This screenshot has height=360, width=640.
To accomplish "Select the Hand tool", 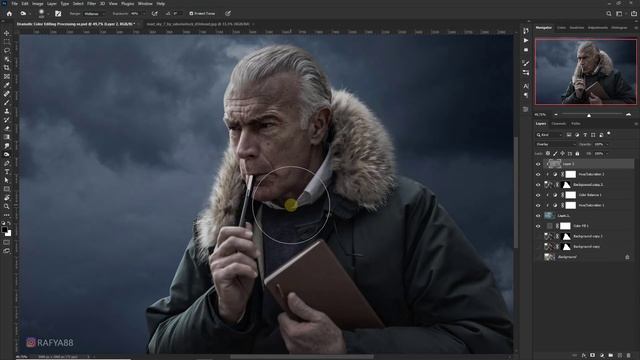I will (x=7, y=198).
